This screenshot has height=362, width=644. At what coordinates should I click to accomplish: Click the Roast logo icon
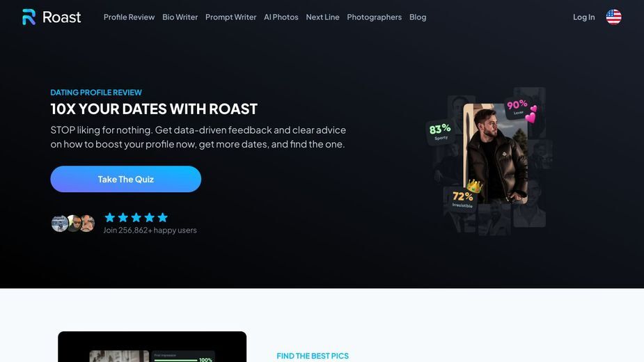coord(29,17)
